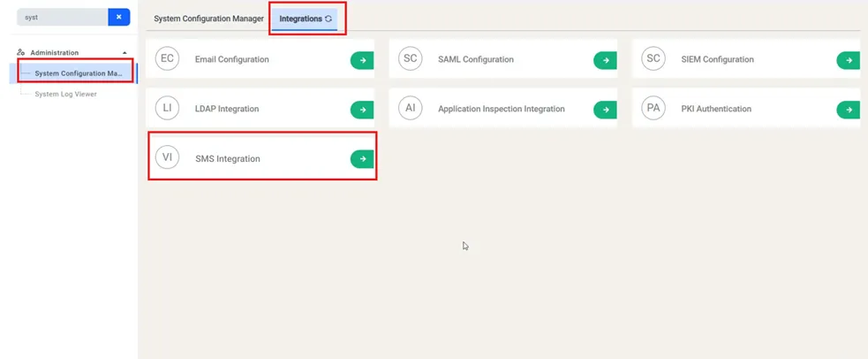The width and height of the screenshot is (868, 359).
Task: Click the PA circle badge
Action: 653,108
